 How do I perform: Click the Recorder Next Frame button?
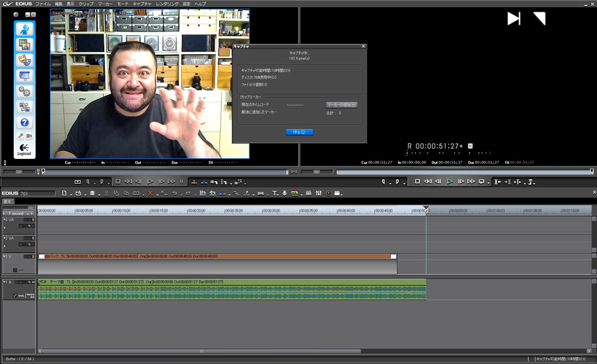tap(460, 181)
